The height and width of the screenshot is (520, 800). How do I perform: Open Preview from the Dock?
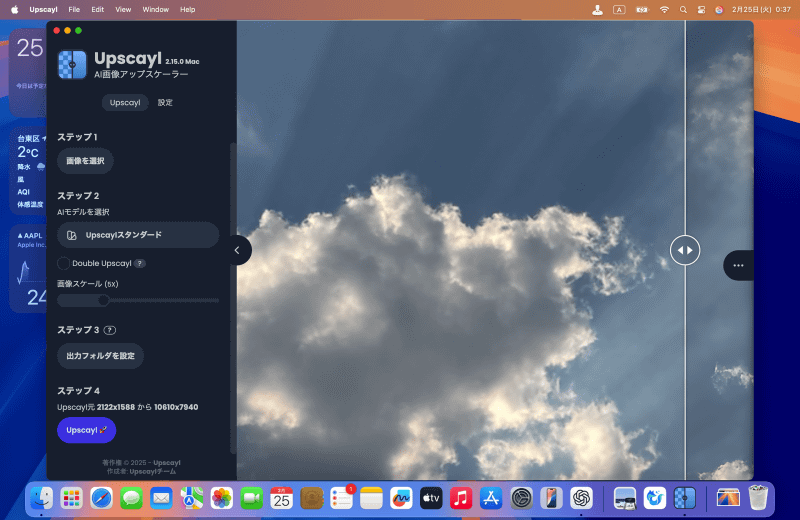click(x=624, y=498)
